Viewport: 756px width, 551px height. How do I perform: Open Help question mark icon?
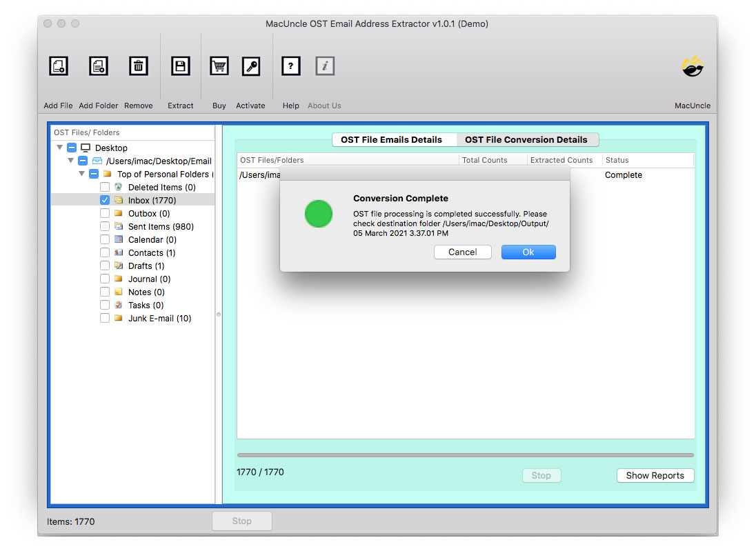[x=290, y=66]
